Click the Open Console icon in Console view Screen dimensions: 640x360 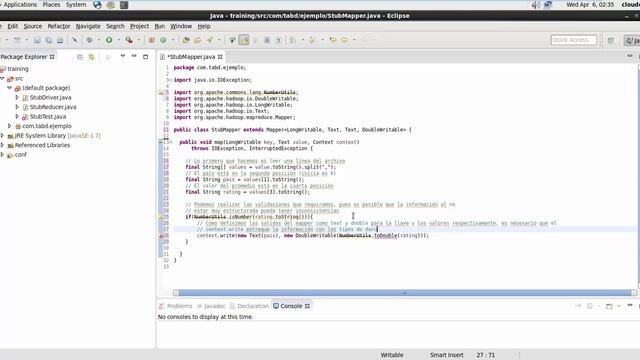609,306
